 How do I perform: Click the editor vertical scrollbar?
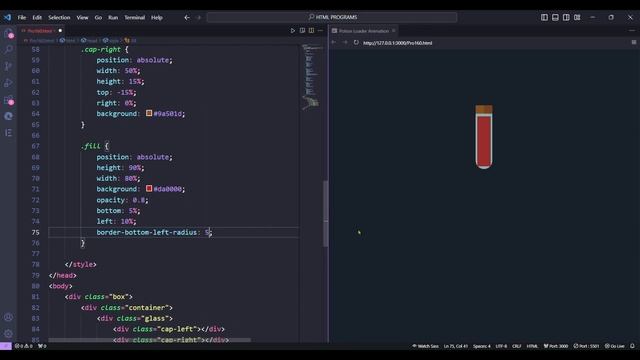click(325, 213)
